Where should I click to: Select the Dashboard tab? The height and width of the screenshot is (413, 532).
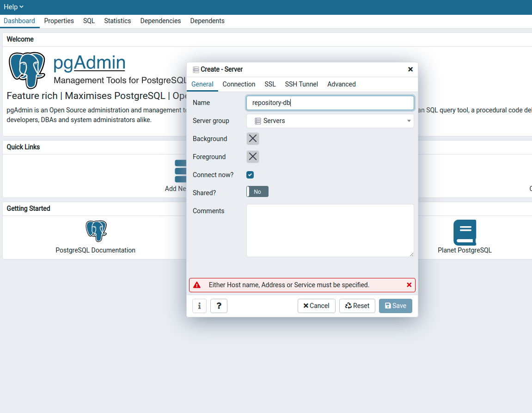tap(19, 21)
